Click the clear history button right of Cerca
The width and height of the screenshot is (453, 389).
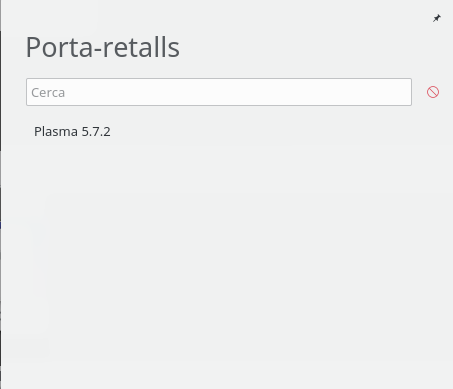pyautogui.click(x=433, y=92)
